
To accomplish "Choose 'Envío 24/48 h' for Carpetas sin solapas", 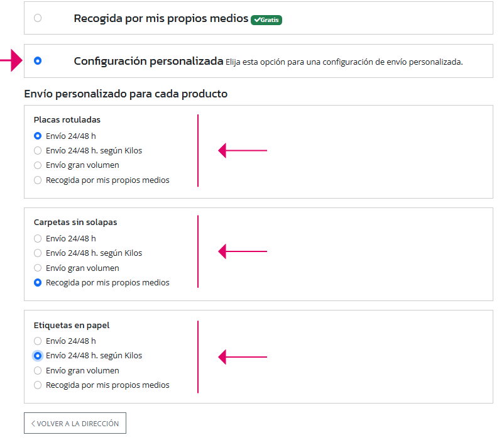I will [x=38, y=238].
